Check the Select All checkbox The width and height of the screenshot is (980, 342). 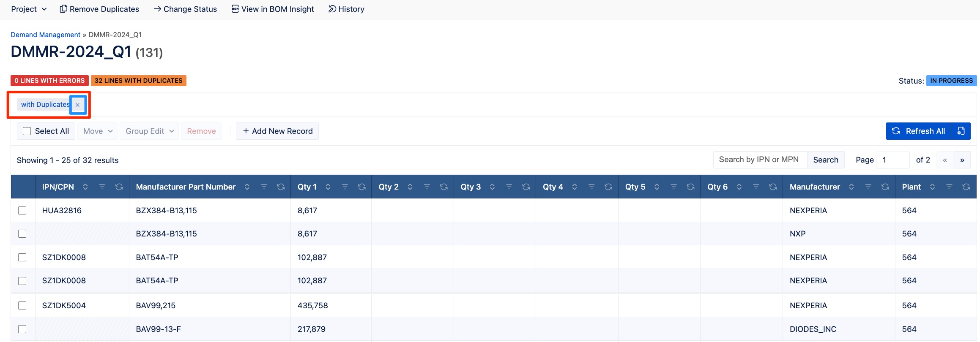tap(27, 131)
